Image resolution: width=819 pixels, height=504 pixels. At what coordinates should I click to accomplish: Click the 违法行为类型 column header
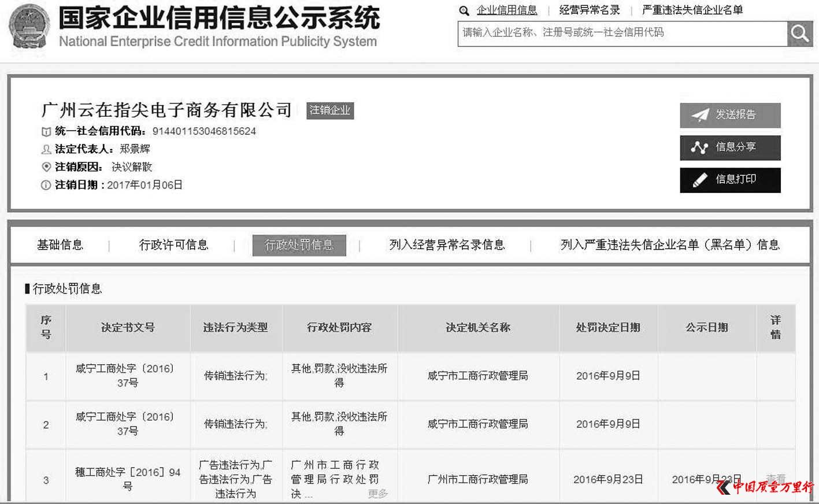click(235, 328)
